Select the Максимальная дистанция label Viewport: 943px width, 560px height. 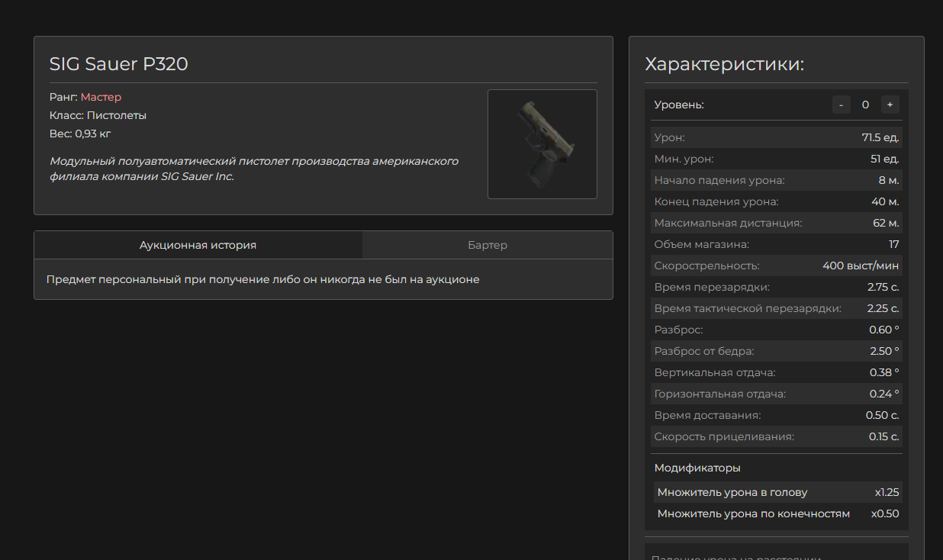coord(728,223)
